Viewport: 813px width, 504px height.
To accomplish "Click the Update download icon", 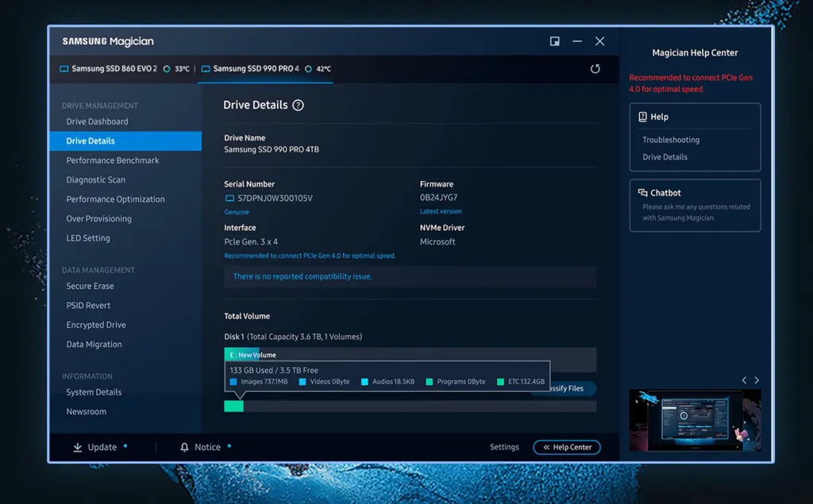I will pos(77,447).
